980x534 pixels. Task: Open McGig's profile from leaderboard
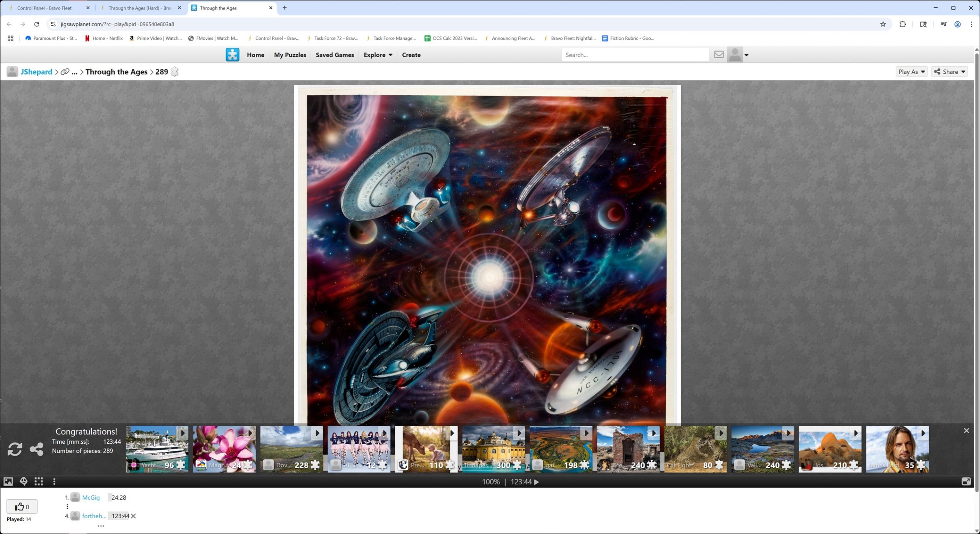point(91,498)
